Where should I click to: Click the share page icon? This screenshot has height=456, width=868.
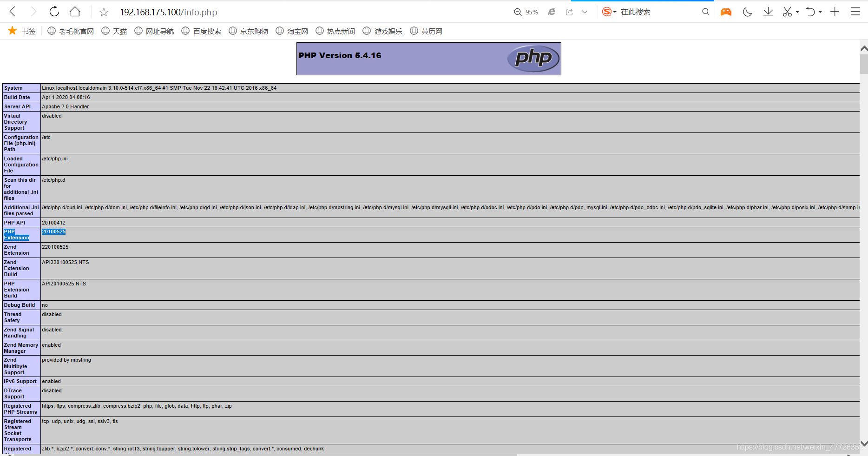(x=569, y=12)
